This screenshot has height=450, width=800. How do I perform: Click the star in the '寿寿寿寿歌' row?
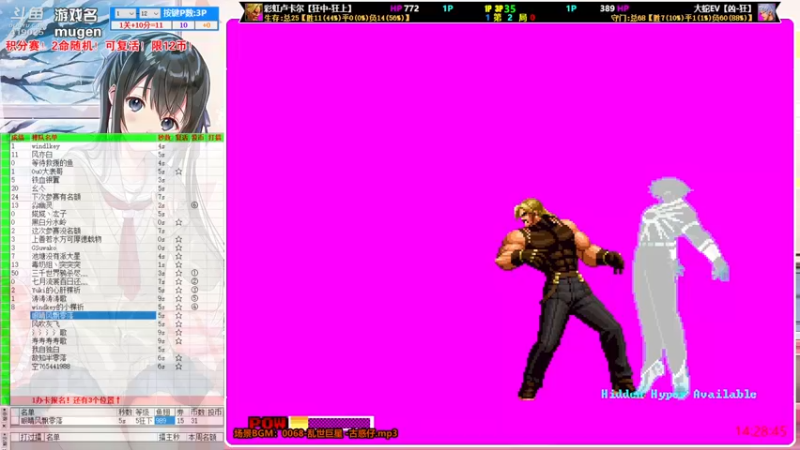tap(179, 341)
